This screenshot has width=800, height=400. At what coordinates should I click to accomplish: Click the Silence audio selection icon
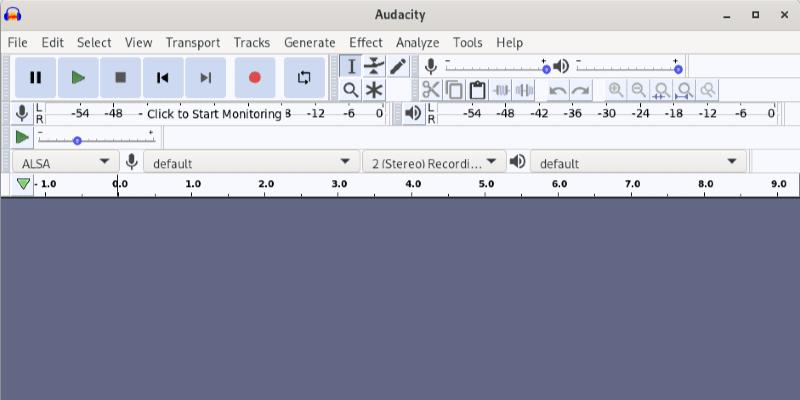tap(524, 90)
